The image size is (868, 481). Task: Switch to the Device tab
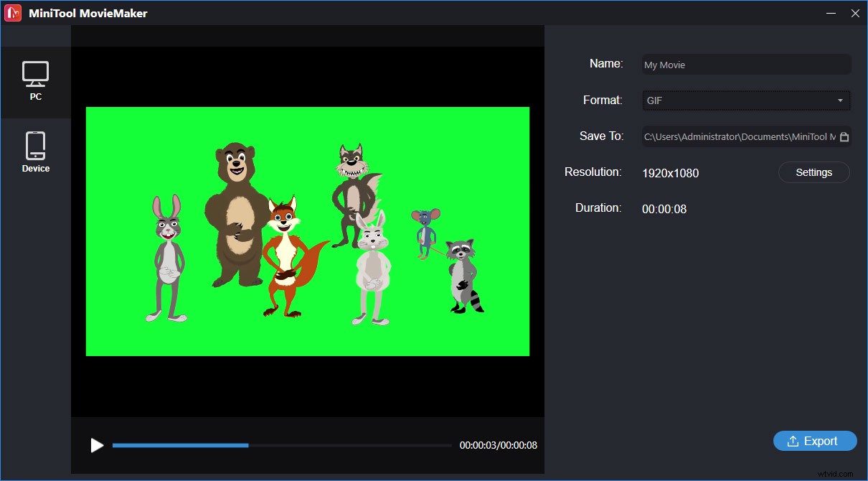click(x=36, y=151)
